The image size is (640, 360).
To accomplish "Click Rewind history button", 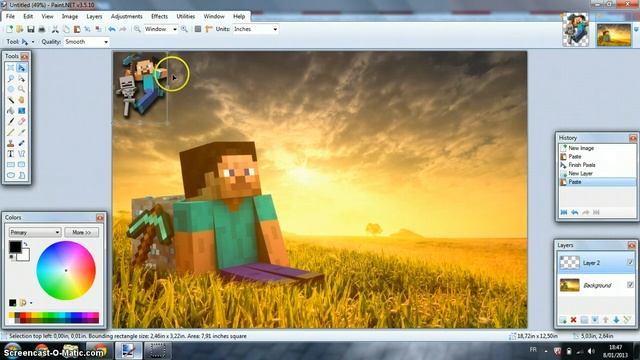I will coord(564,212).
